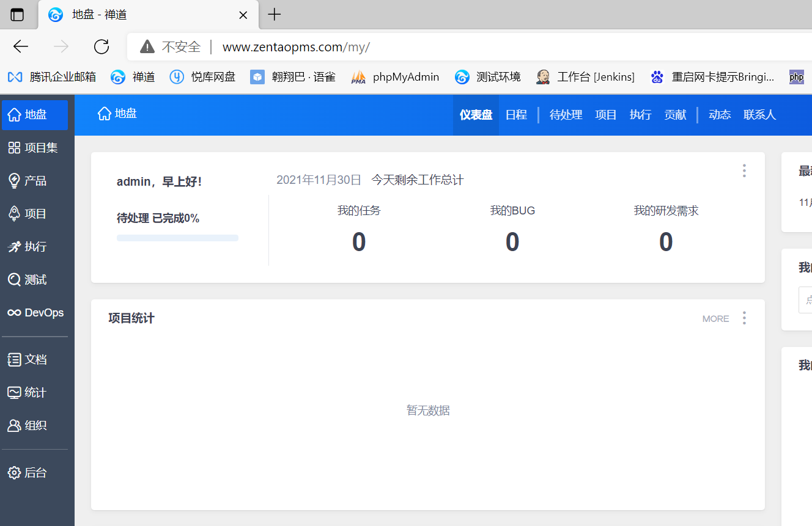812x526 pixels.
Task: Open DevOps via the infinity icon
Action: (x=14, y=313)
